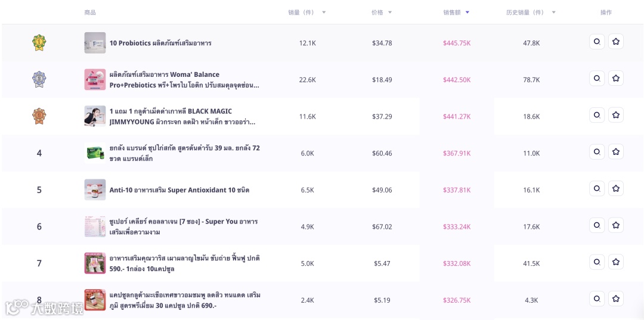Star the Woma' Balance Pro+Prebiotics product

click(616, 78)
